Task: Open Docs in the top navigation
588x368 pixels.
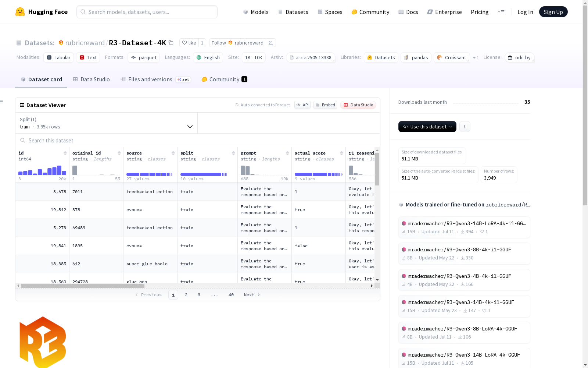Action: coord(408,12)
